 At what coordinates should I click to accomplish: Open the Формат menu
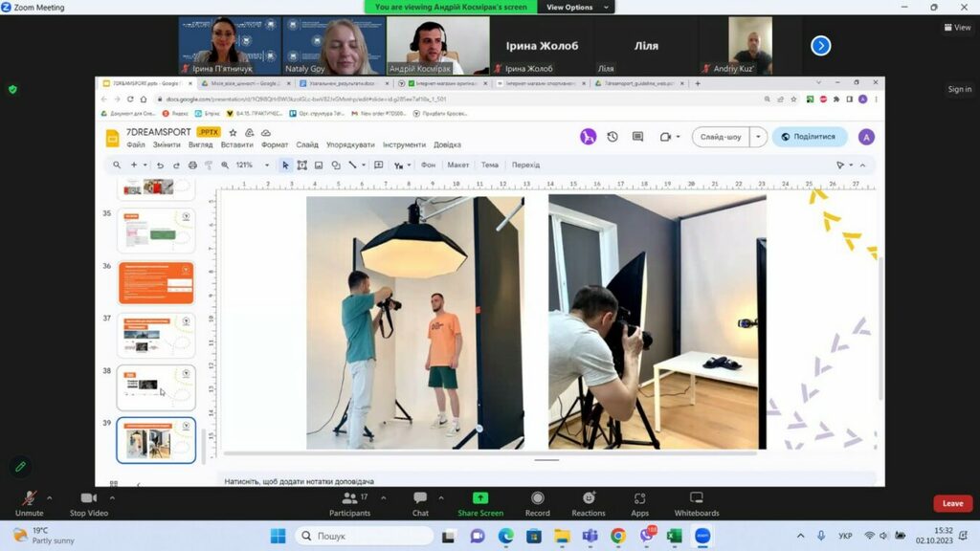click(275, 144)
